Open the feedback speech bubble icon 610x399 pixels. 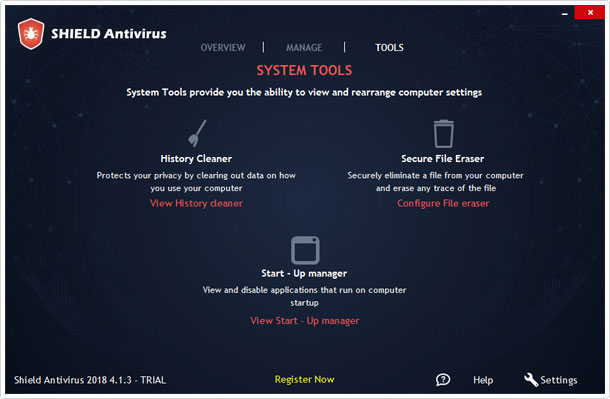[443, 380]
